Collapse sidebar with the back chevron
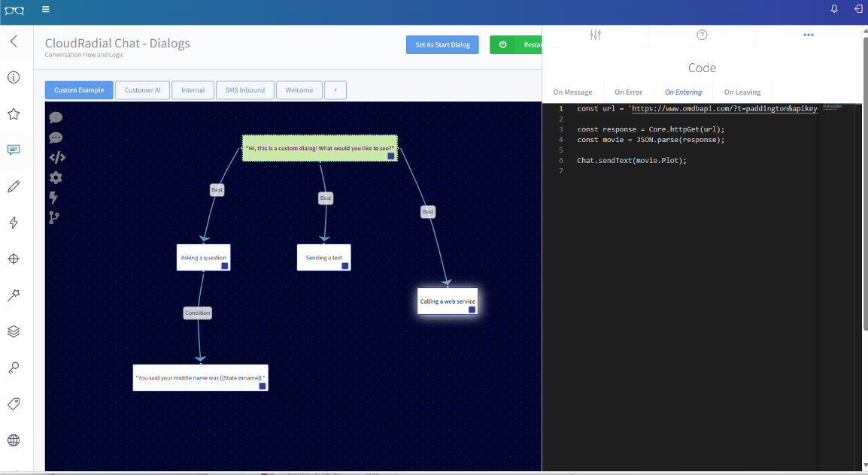The width and height of the screenshot is (868, 475). tap(14, 41)
